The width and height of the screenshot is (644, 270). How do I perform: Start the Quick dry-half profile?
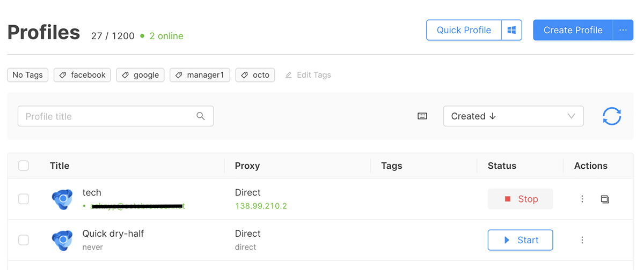coord(520,240)
